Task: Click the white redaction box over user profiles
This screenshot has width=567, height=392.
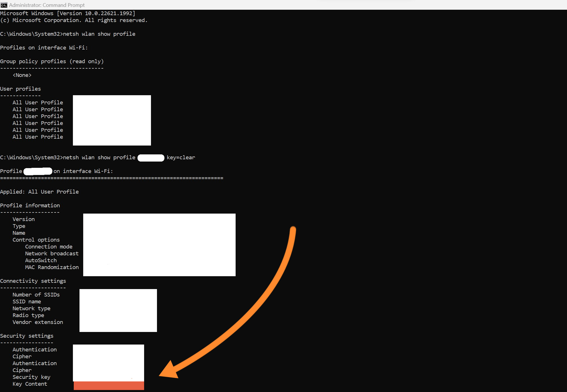Action: tap(112, 120)
